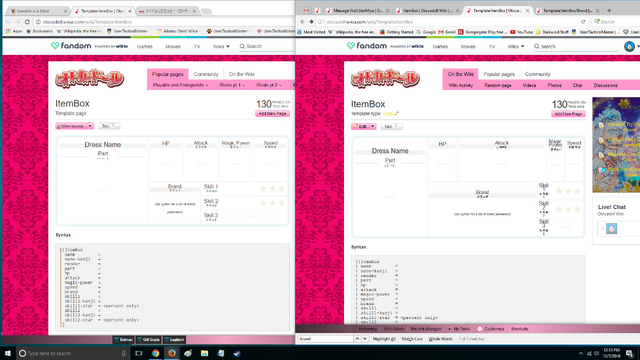Switch to pinned Gmail tab in Firefox
Screen dimensions: 640x360
click(x=306, y=10)
